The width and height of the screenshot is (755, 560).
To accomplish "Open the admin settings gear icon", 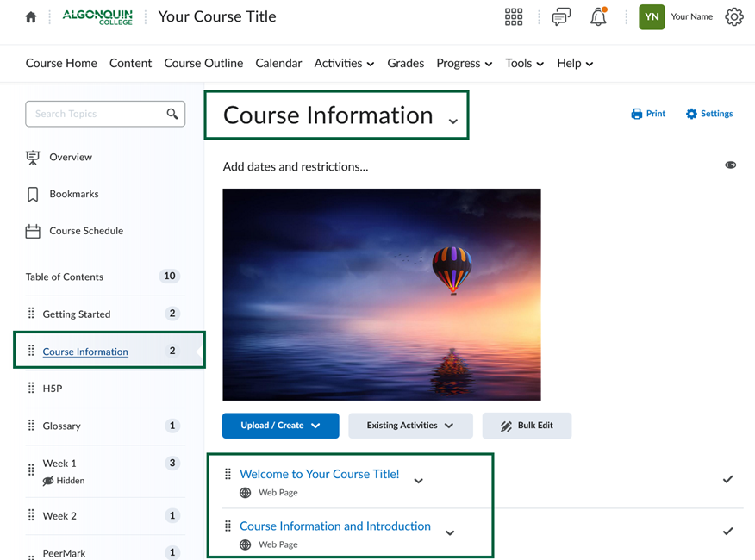I will click(733, 17).
